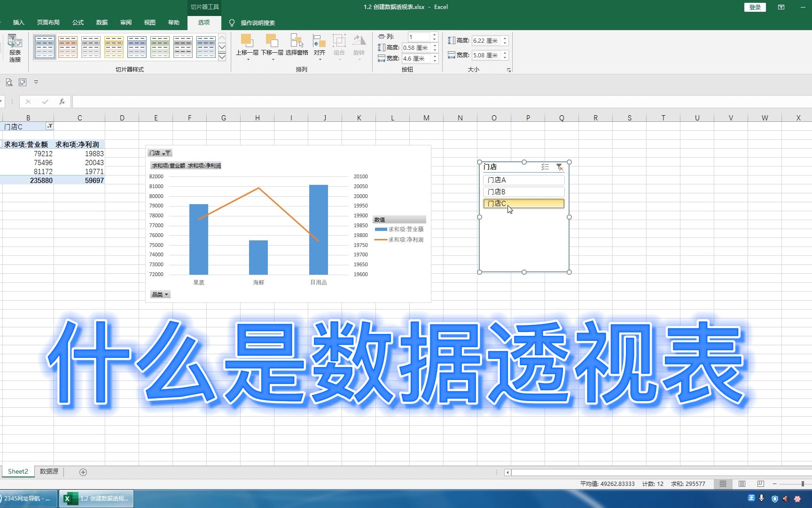Select 门店C in the slicer
The height and width of the screenshot is (508, 812).
[x=523, y=204]
